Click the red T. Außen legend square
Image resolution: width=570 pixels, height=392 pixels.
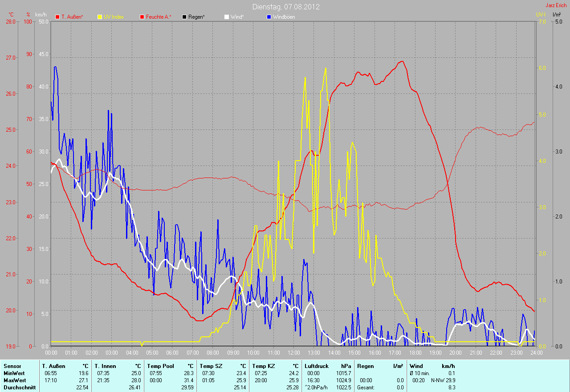57,17
